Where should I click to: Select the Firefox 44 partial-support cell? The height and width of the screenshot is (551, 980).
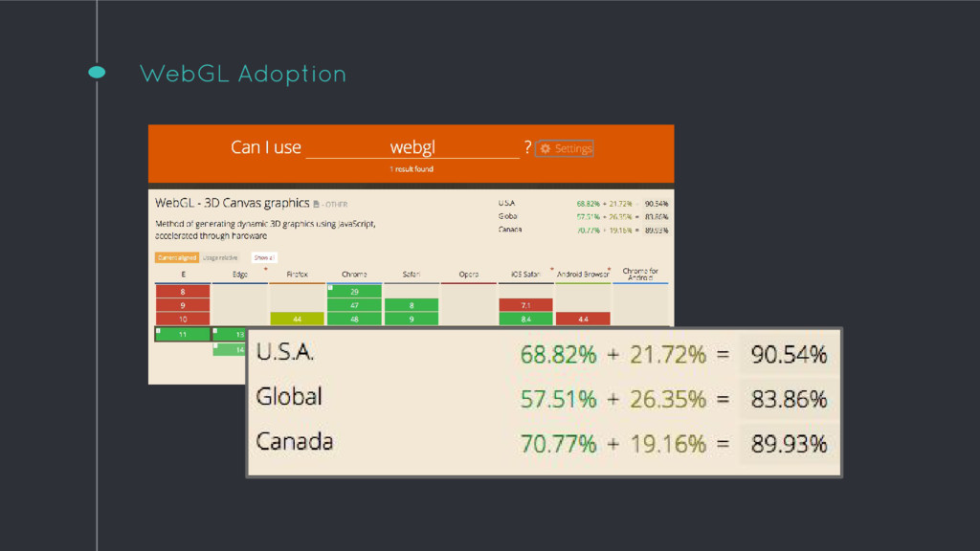coord(297,319)
